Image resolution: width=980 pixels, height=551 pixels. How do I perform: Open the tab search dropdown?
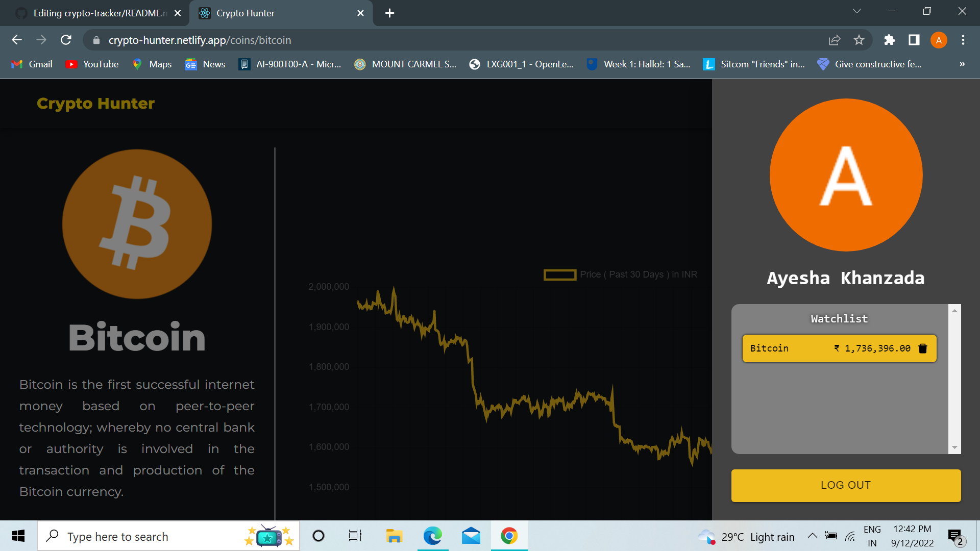tap(857, 11)
